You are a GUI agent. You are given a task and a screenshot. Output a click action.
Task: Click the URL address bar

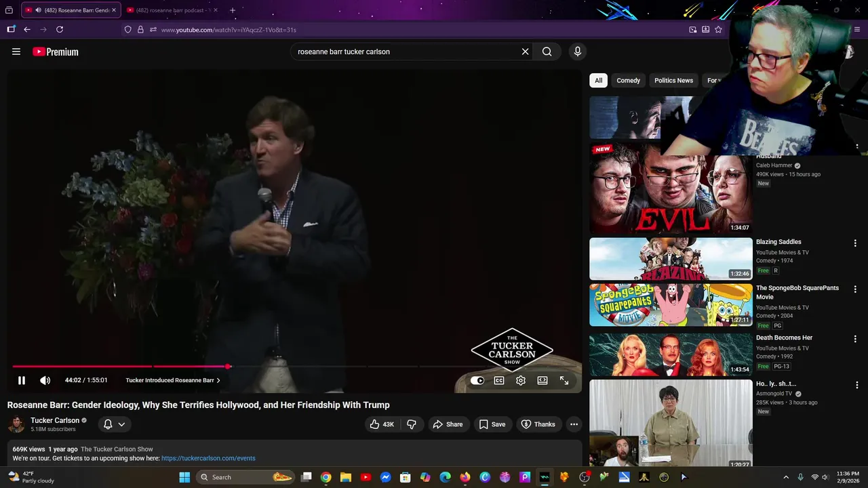[420, 30]
